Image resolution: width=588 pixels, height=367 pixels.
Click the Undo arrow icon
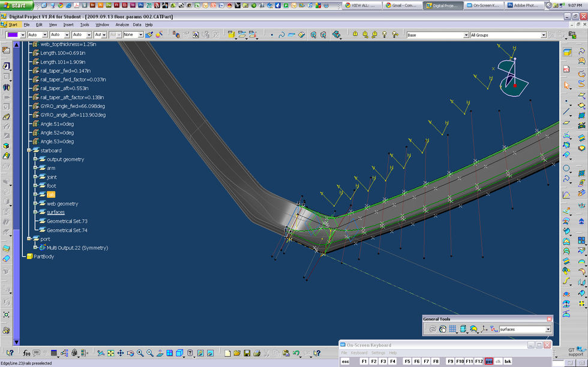pyautogui.click(x=296, y=353)
